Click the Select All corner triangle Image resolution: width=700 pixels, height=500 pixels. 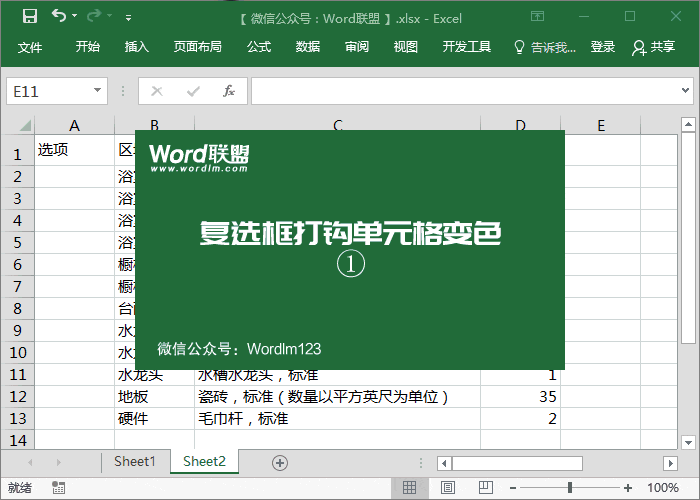tap(25, 125)
